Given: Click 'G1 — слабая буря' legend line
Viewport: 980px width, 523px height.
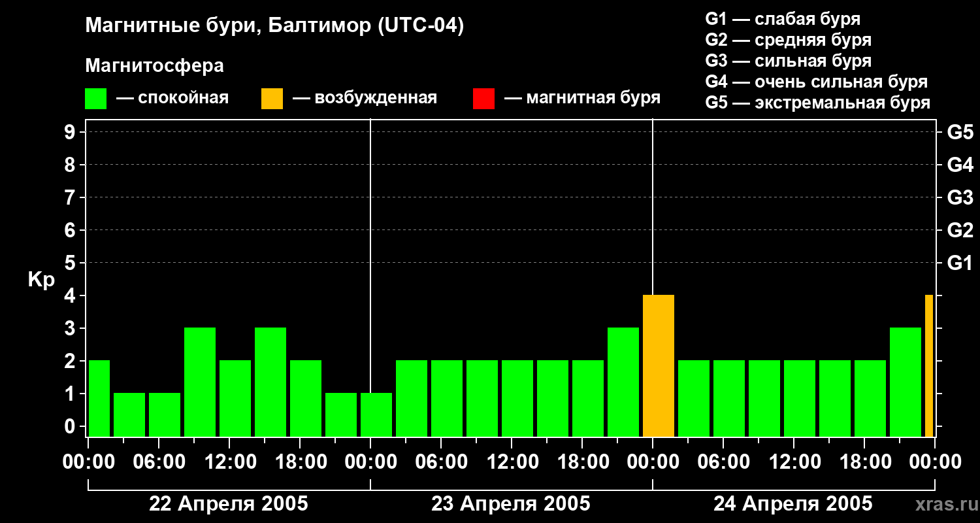Looking at the screenshot, I should (783, 19).
